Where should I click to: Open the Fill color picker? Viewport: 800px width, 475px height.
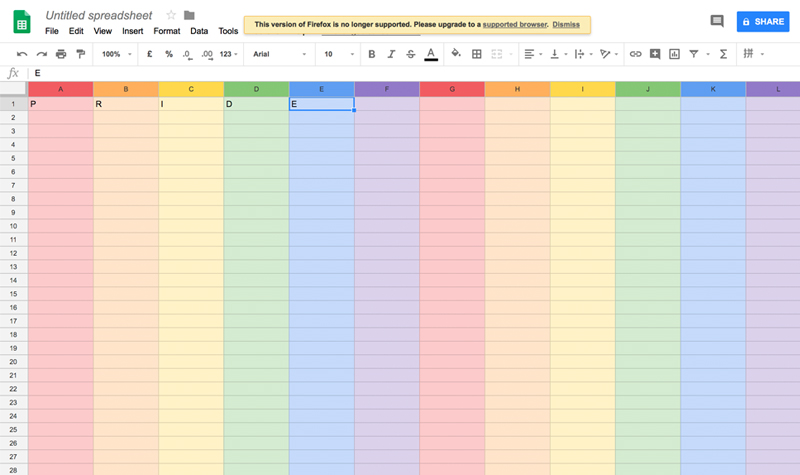click(456, 54)
